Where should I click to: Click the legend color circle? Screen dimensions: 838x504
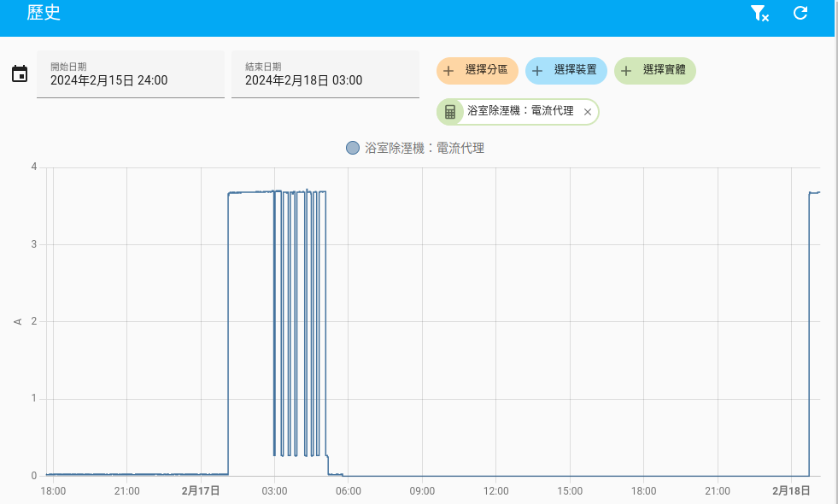tap(353, 148)
